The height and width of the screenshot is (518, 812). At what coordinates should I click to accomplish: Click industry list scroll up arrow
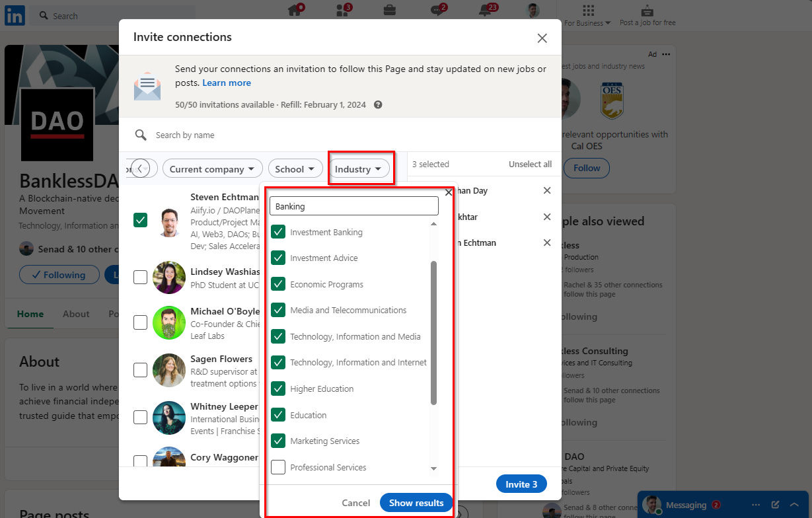(x=433, y=224)
